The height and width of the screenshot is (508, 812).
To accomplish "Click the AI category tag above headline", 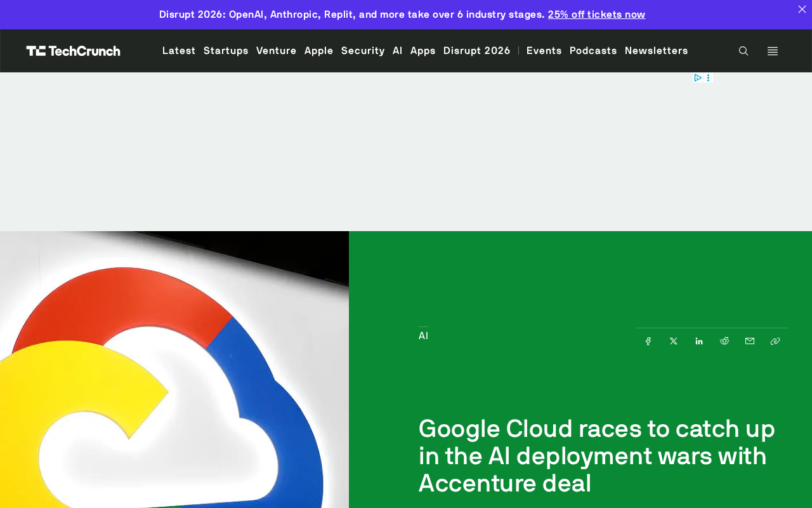I will [x=423, y=336].
